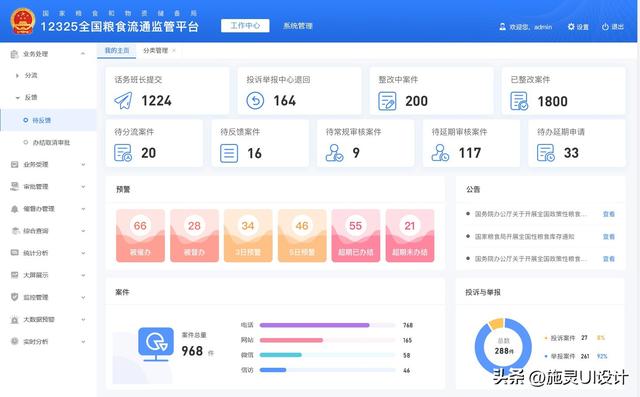Image resolution: width=640 pixels, height=397 pixels.
Task: Click the 165 value next to 网站 bar
Action: pyautogui.click(x=407, y=340)
